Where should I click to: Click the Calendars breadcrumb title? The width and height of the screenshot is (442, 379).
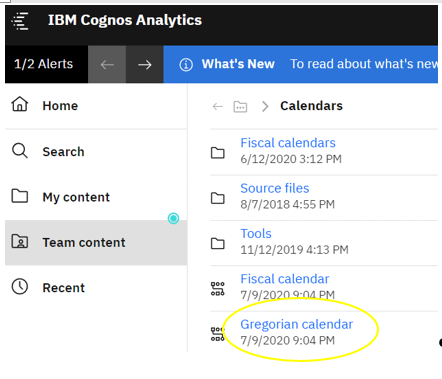[x=311, y=106]
